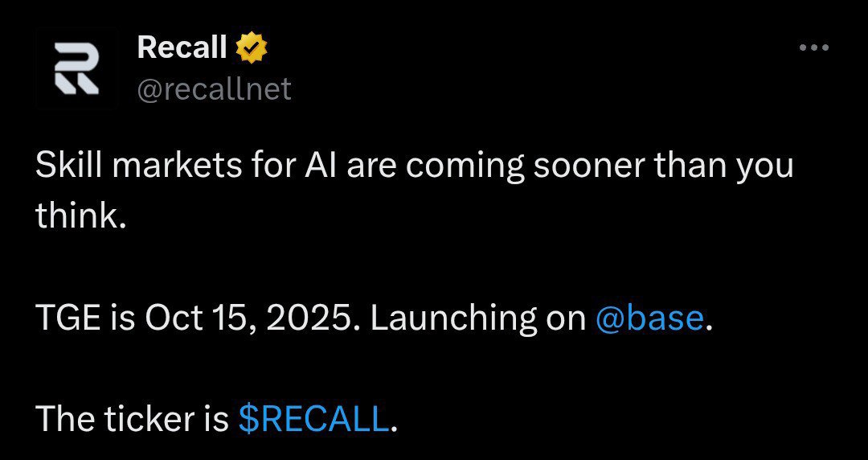
Task: Click the date 'Oct 15, 2025'
Action: (x=247, y=318)
